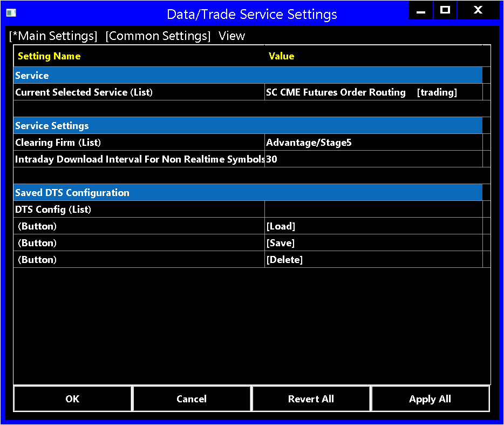Open the View menu
Viewport: 504px width, 425px height.
point(231,36)
